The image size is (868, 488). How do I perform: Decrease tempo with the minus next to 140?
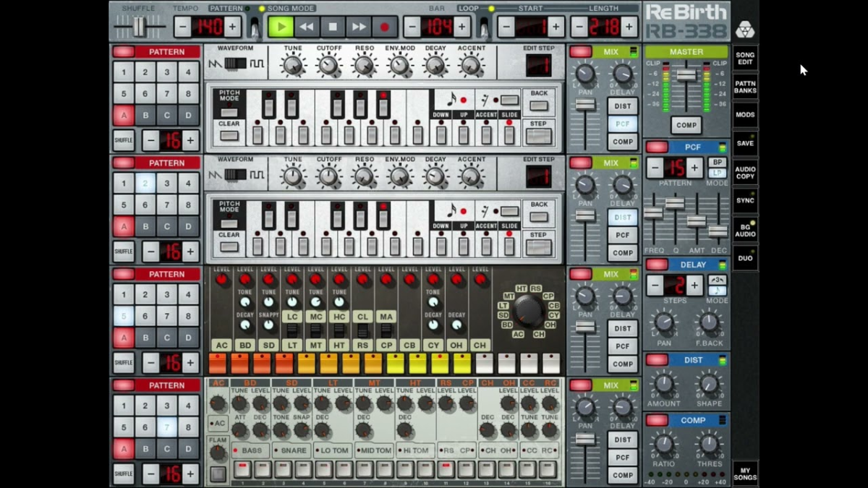[x=182, y=27]
